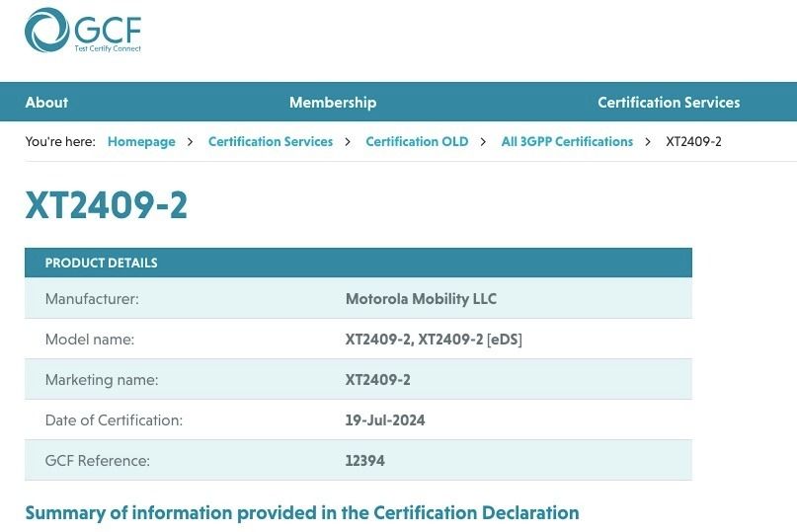The image size is (797, 532).
Task: Select the Motorola Mobility LLC manufacturer value
Action: tap(421, 299)
